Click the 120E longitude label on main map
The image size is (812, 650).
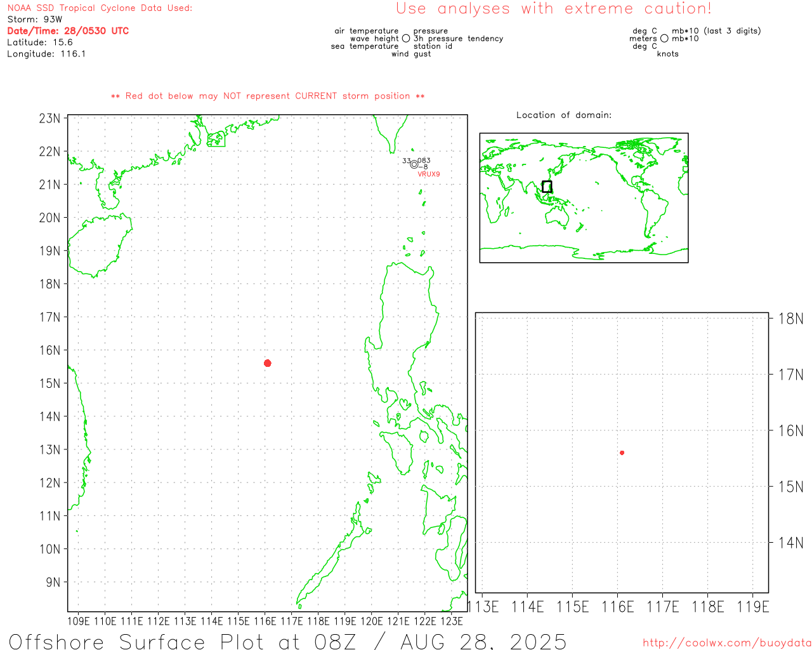pyautogui.click(x=372, y=621)
